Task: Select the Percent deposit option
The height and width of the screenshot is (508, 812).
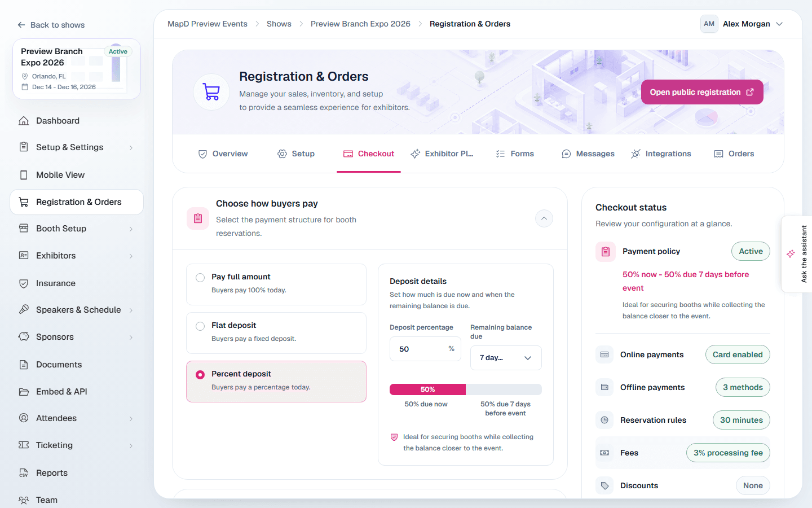Action: click(276, 382)
